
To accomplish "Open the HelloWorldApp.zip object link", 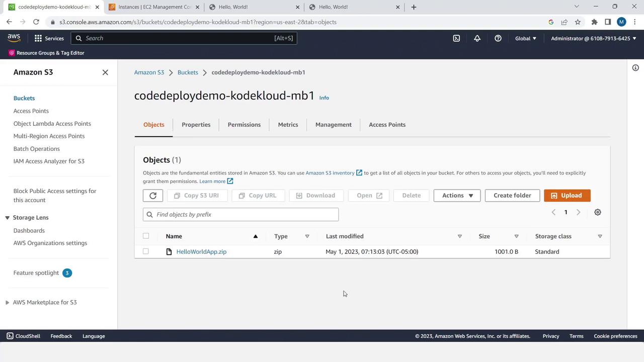I will [201, 252].
